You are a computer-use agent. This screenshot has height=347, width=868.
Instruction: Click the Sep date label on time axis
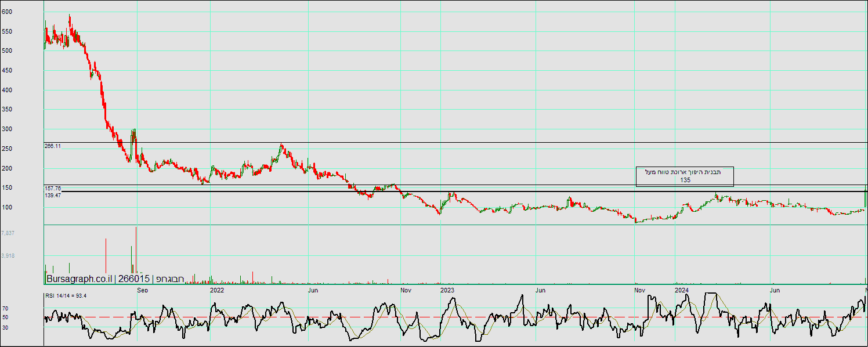(x=142, y=290)
